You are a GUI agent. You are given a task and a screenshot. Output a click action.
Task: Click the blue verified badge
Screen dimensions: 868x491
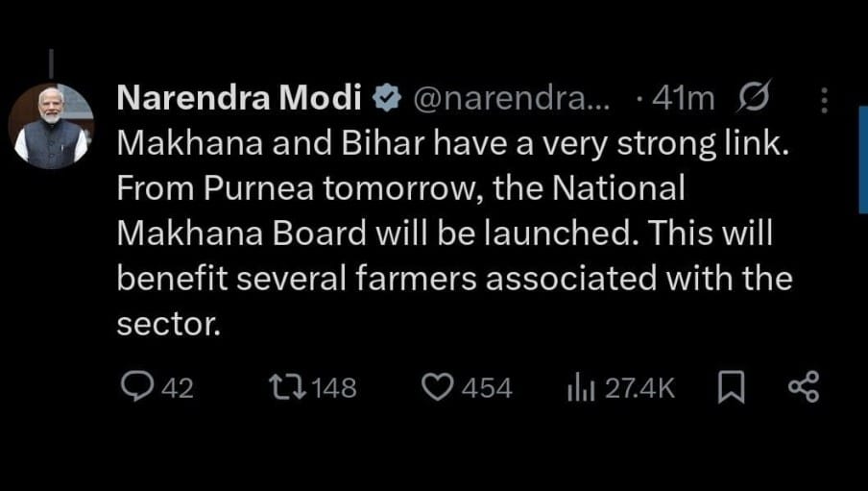[386, 98]
